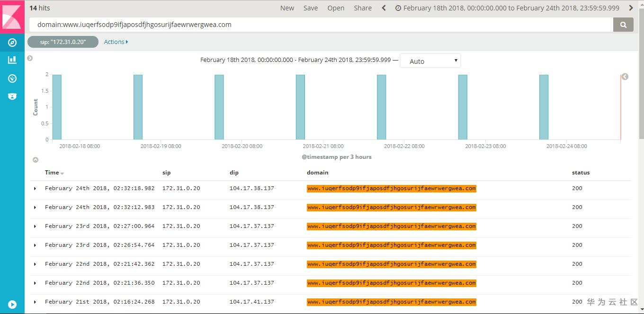Click highlighted domain in 02:27:00.964 row
The height and width of the screenshot is (314, 644).
(x=391, y=226)
